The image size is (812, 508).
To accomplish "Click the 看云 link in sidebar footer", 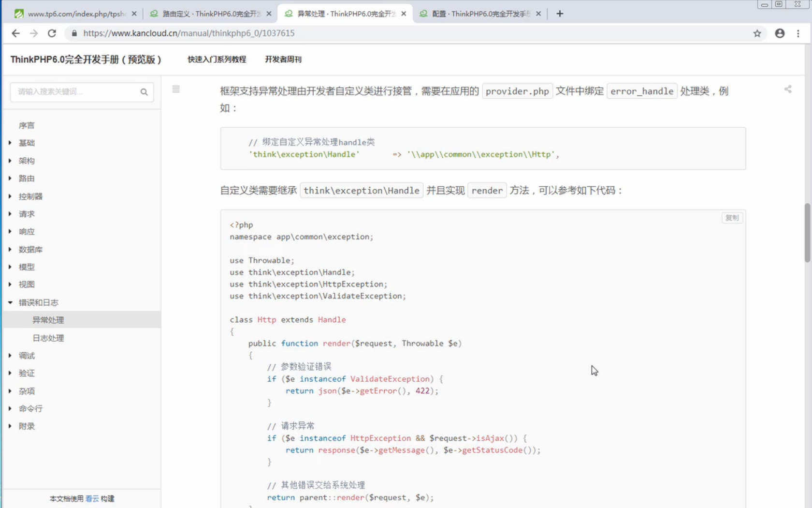I will [x=92, y=498].
